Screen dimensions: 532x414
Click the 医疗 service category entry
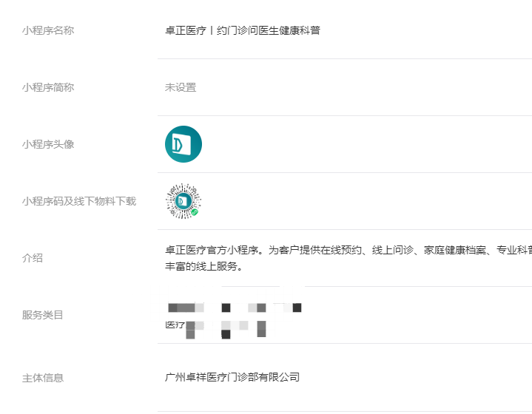tap(175, 325)
